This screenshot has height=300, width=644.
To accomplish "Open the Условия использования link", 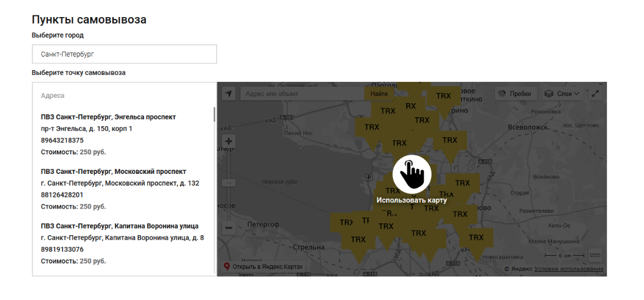I will coord(569,269).
